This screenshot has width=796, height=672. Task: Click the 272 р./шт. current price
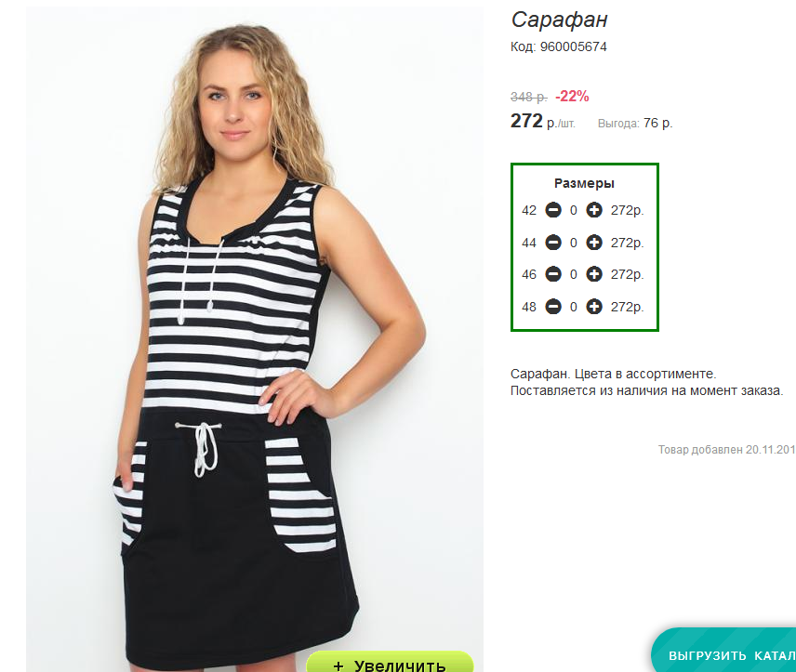(x=543, y=122)
